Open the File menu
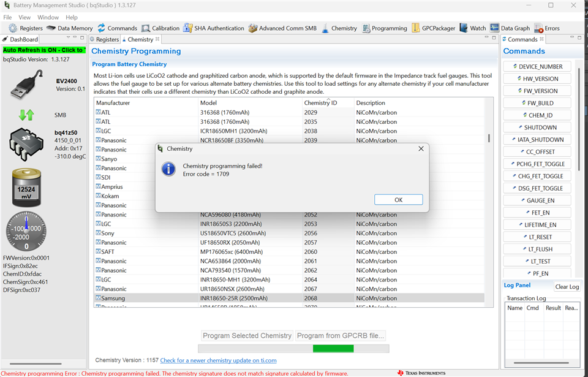This screenshot has height=377, width=588. (7, 17)
